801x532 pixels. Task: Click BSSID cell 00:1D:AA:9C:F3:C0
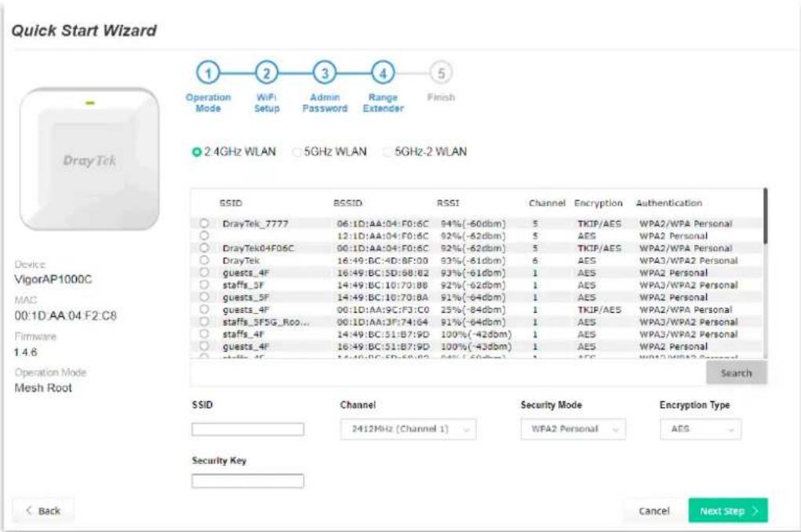point(383,310)
